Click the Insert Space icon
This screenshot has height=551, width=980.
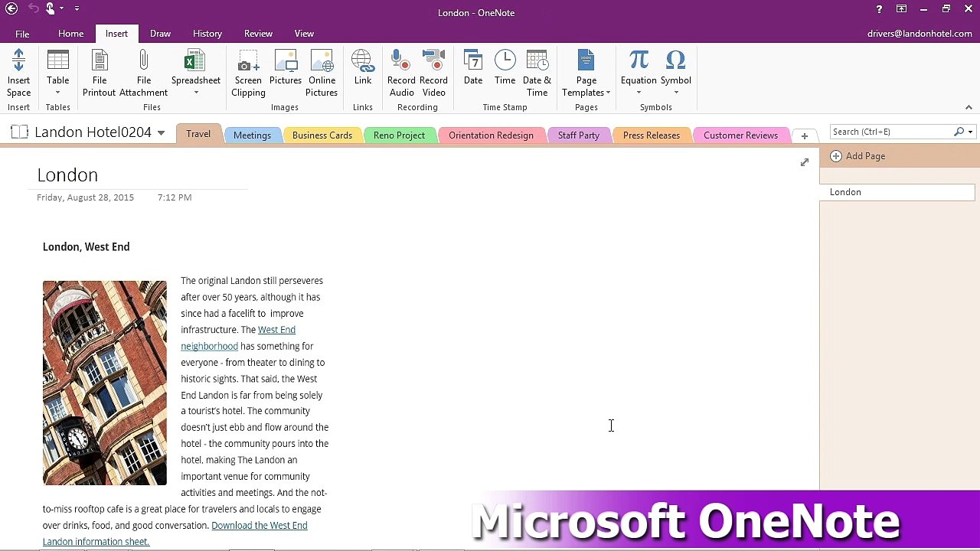(18, 73)
